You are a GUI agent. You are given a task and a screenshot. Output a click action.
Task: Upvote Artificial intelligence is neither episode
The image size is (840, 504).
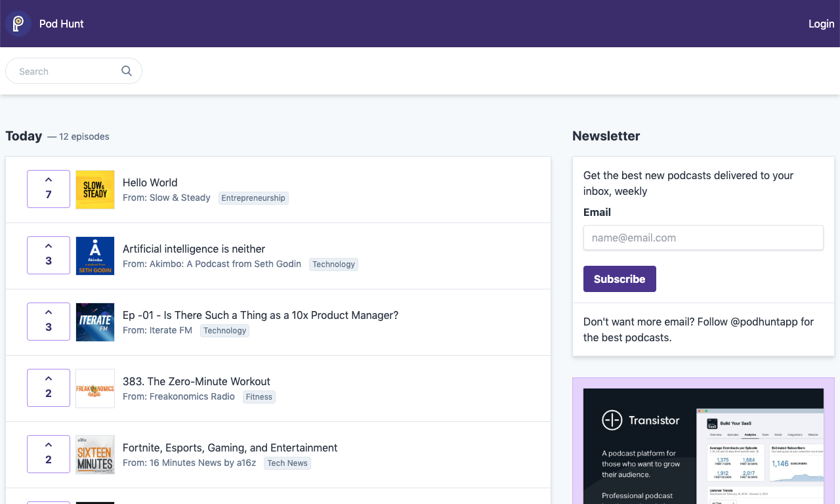point(49,255)
